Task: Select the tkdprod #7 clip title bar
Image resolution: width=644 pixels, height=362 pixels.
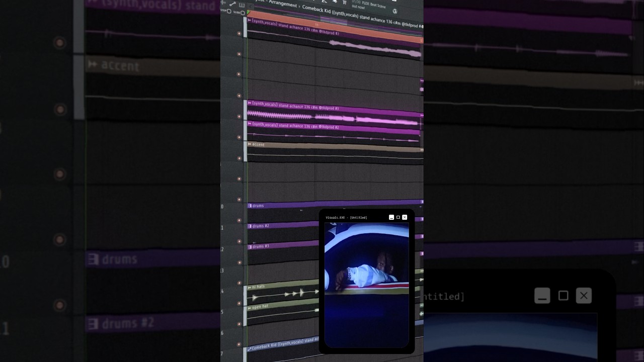Action: point(335,31)
